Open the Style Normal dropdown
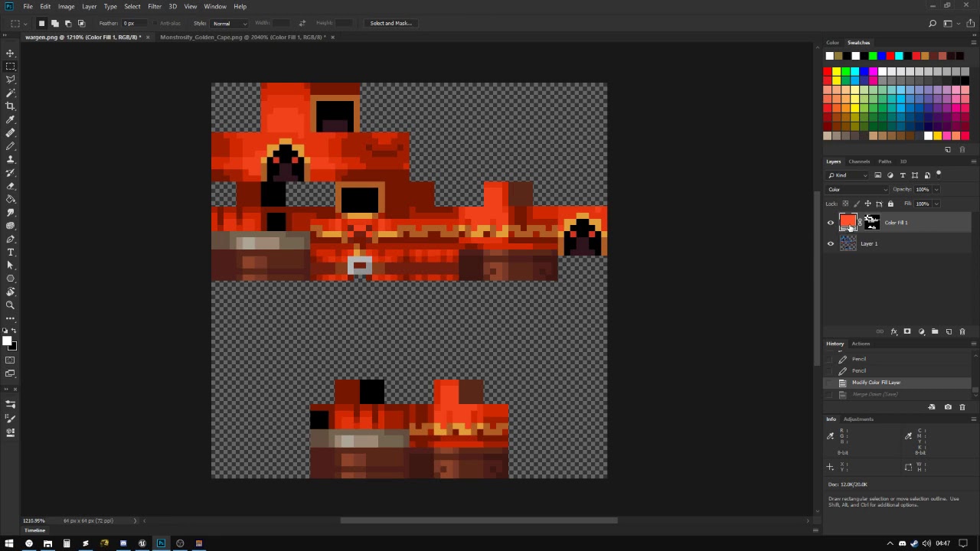Image resolution: width=980 pixels, height=551 pixels. coord(230,23)
